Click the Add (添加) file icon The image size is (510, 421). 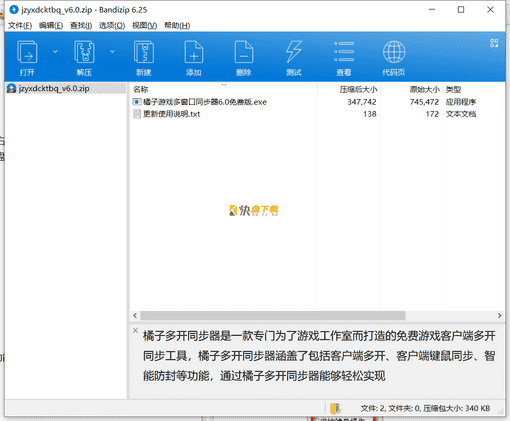point(194,52)
